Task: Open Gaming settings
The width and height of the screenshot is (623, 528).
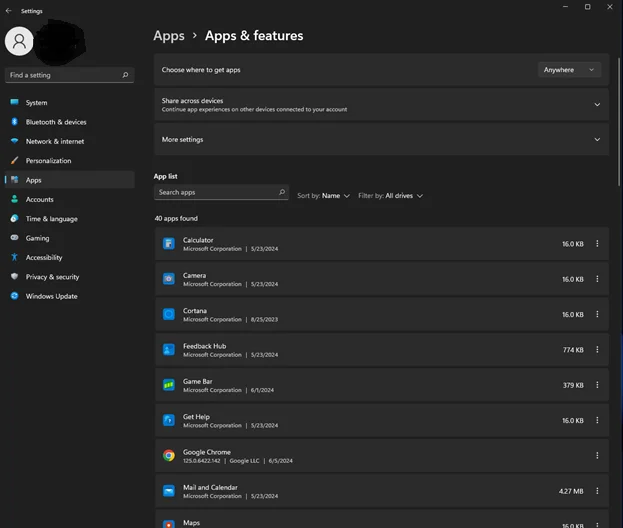Action: (70, 238)
